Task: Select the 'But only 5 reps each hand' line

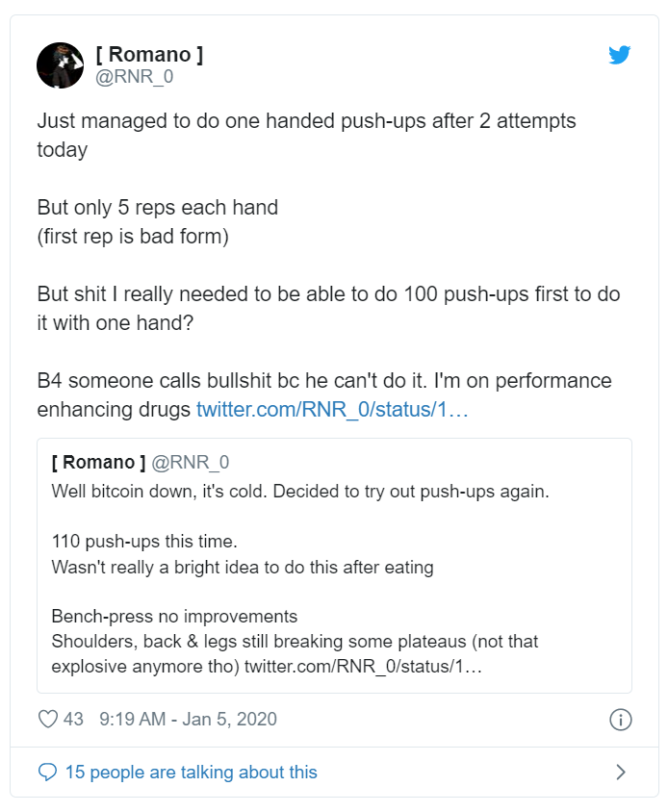Action: tap(157, 207)
